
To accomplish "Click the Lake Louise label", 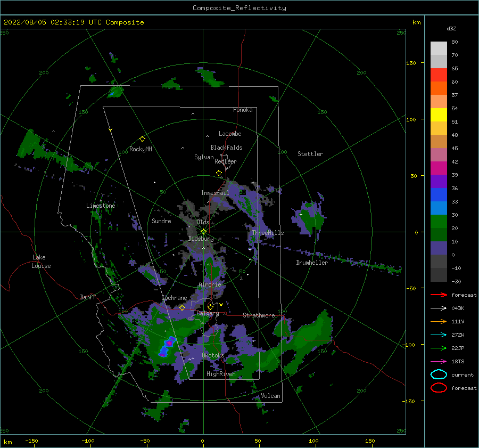I will click(x=41, y=262).
